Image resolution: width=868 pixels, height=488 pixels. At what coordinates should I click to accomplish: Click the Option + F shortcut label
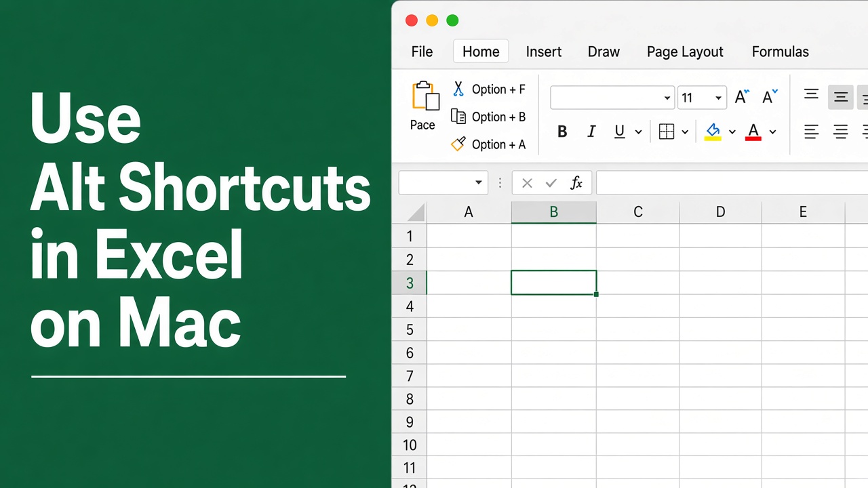pyautogui.click(x=498, y=89)
